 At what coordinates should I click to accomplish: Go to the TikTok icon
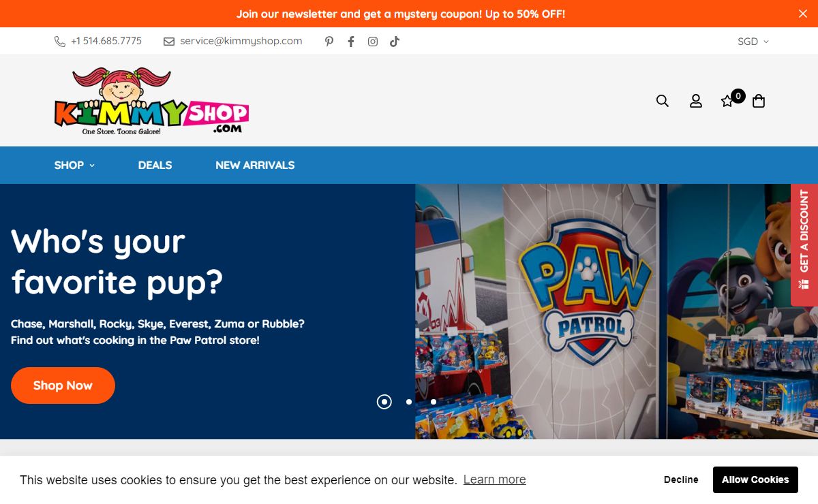coord(395,42)
